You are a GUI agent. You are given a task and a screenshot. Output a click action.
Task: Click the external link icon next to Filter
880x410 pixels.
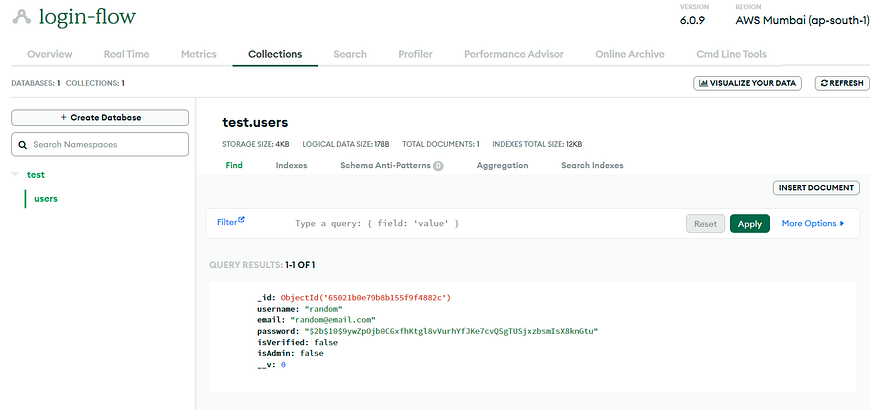coord(241,220)
